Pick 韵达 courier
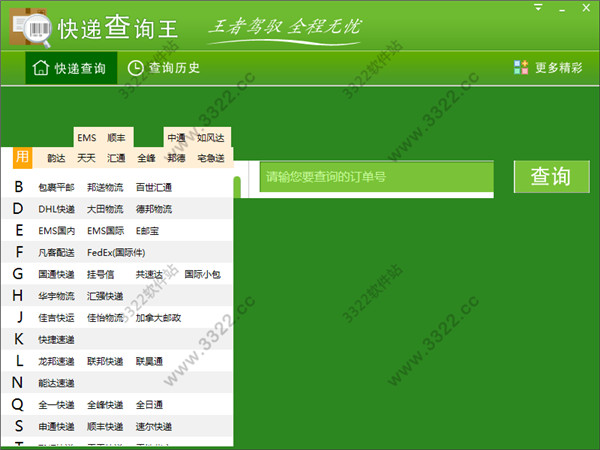Image resolution: width=600 pixels, height=450 pixels. (56, 158)
